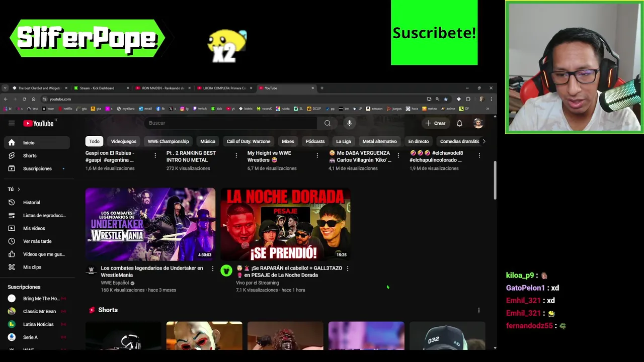Select the La Liga filter chip
Image resolution: width=644 pixels, height=362 pixels.
pos(344,142)
